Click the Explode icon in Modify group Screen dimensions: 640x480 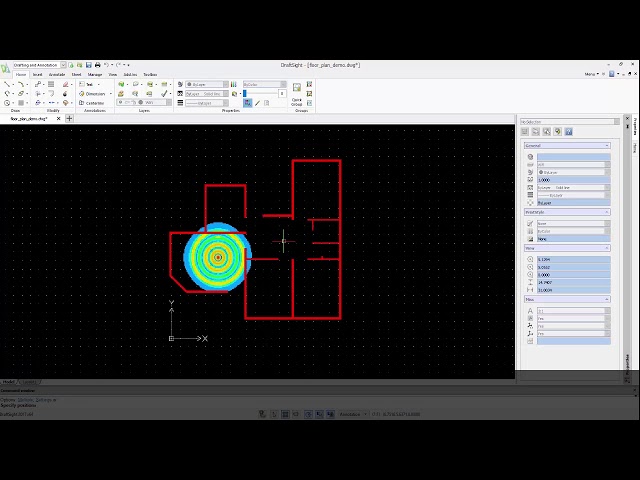click(65, 93)
